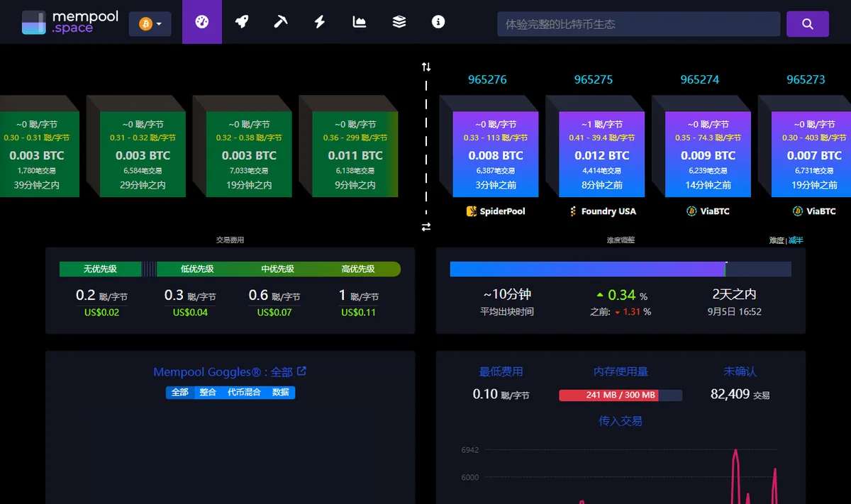This screenshot has width=851, height=504.
Task: Focus the 体验完整的比特币生态 search field
Action: [639, 24]
